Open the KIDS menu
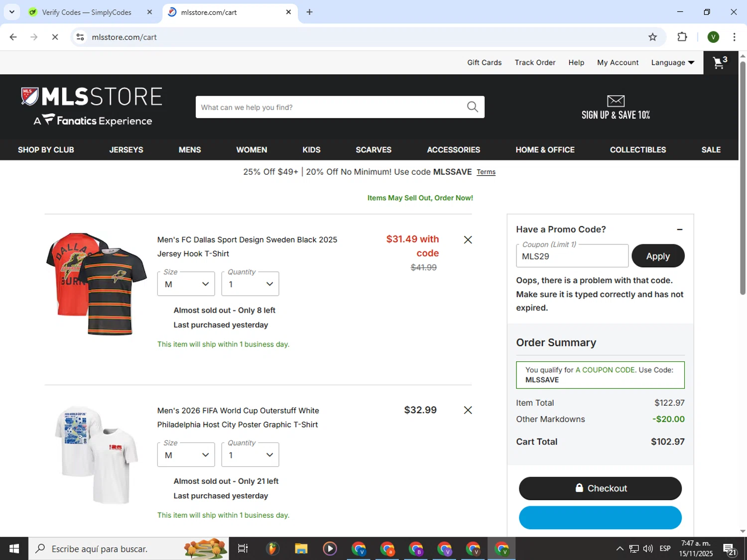Screen dimensions: 747x560 [311, 150]
